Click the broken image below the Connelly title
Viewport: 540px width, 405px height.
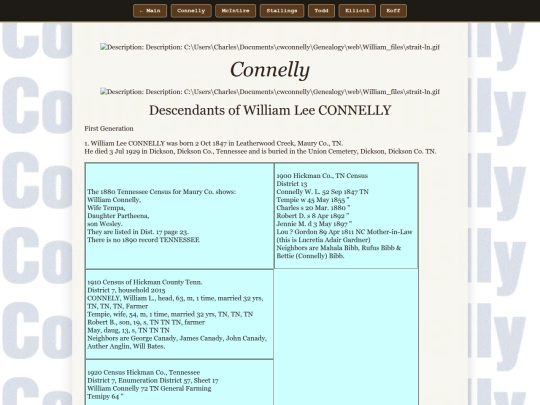pos(270,92)
